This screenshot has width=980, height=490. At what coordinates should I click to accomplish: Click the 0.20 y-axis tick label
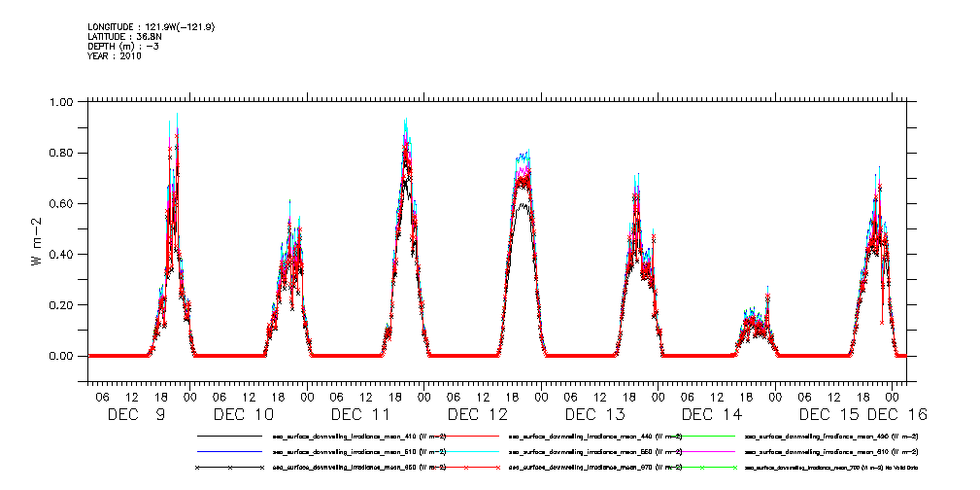click(x=62, y=304)
